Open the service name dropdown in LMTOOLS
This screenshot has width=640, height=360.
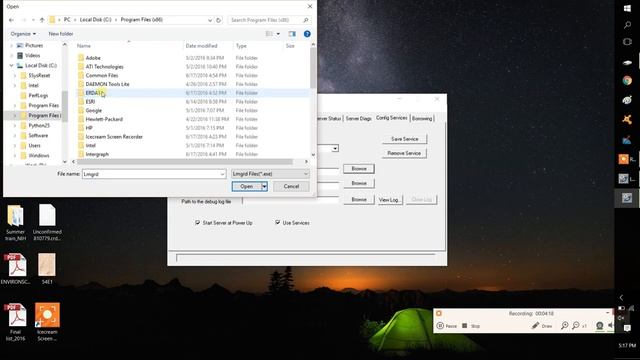coord(335,148)
